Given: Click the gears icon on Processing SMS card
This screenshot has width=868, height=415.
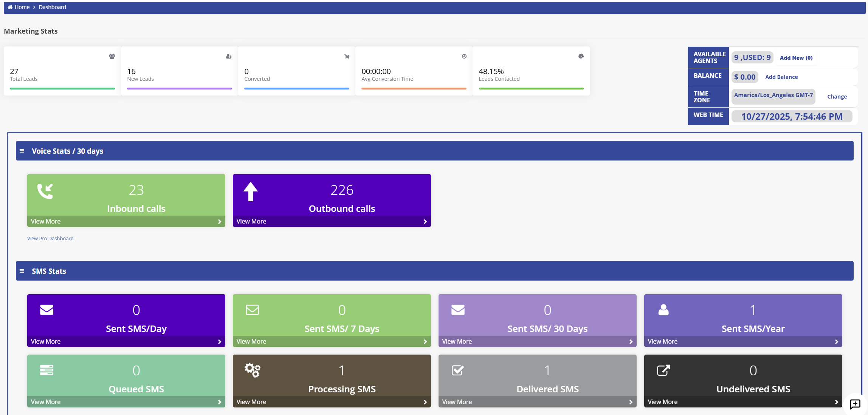Looking at the screenshot, I should 252,370.
